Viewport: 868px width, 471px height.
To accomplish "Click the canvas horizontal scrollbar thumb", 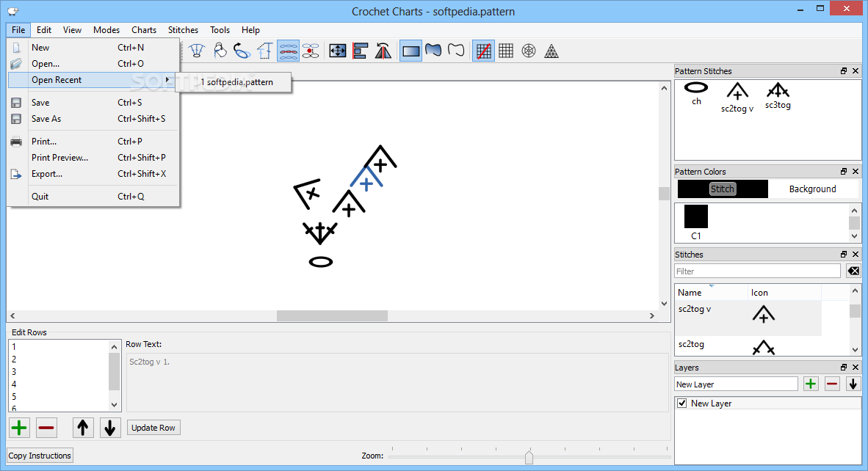I will [332, 315].
